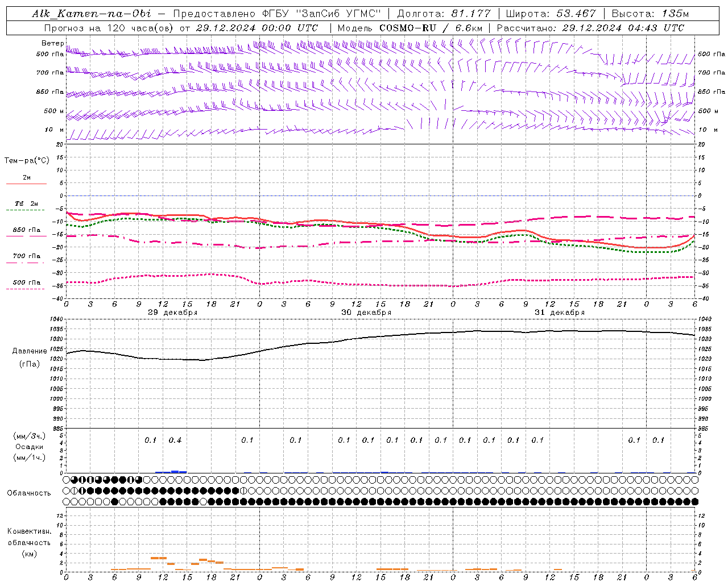Click the (гПа) unit label under Давление
Image resolution: width=728 pixels, height=582 pixels.
(30, 364)
